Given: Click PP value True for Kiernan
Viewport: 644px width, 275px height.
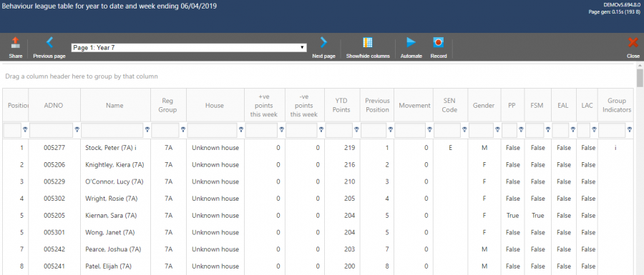Looking at the screenshot, I should [512, 215].
